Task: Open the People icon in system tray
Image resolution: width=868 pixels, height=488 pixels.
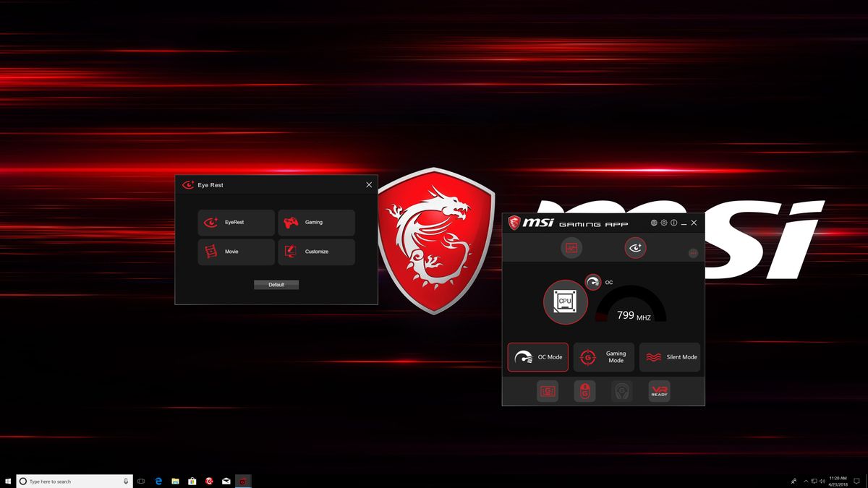Action: tap(793, 481)
